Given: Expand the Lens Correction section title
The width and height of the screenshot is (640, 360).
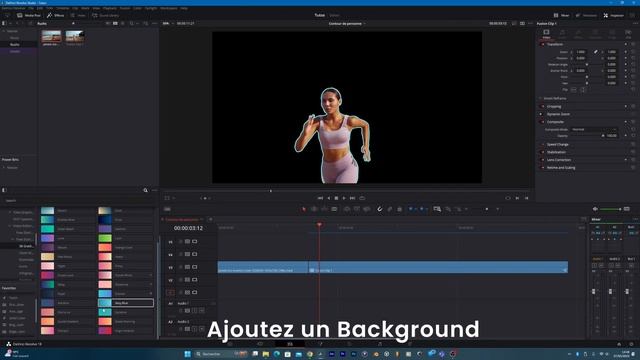Looking at the screenshot, I should coord(559,160).
